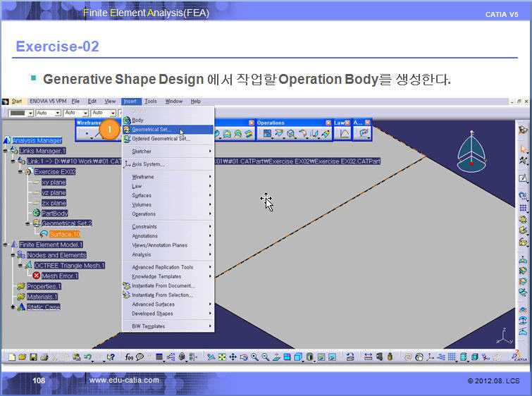Click the Zoom In magnifier icon
The width and height of the screenshot is (532, 396).
click(x=254, y=357)
